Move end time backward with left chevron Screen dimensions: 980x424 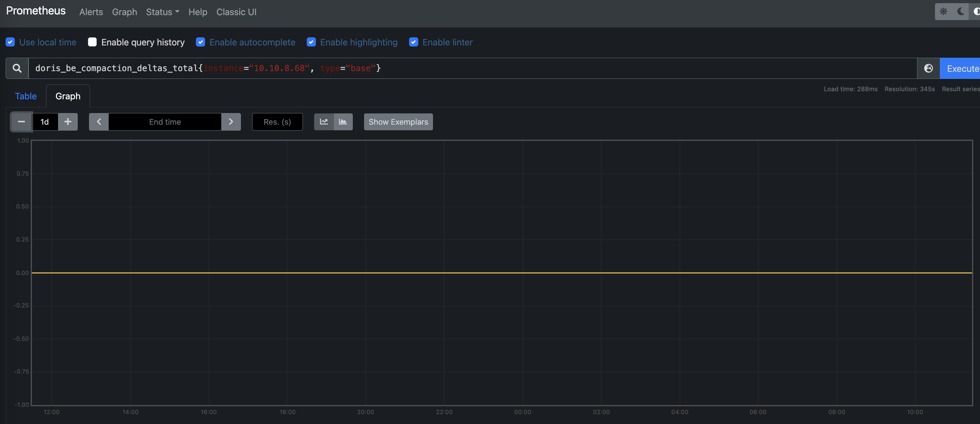99,122
